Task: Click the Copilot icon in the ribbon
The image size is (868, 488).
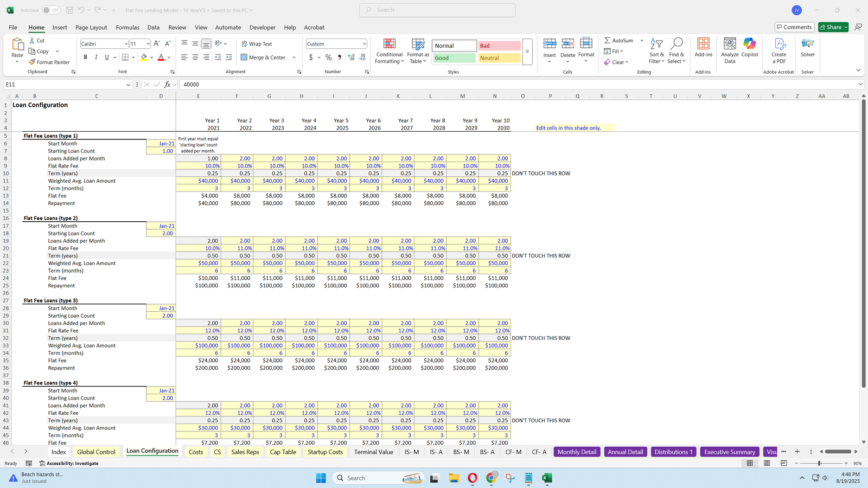Action: 750,48
